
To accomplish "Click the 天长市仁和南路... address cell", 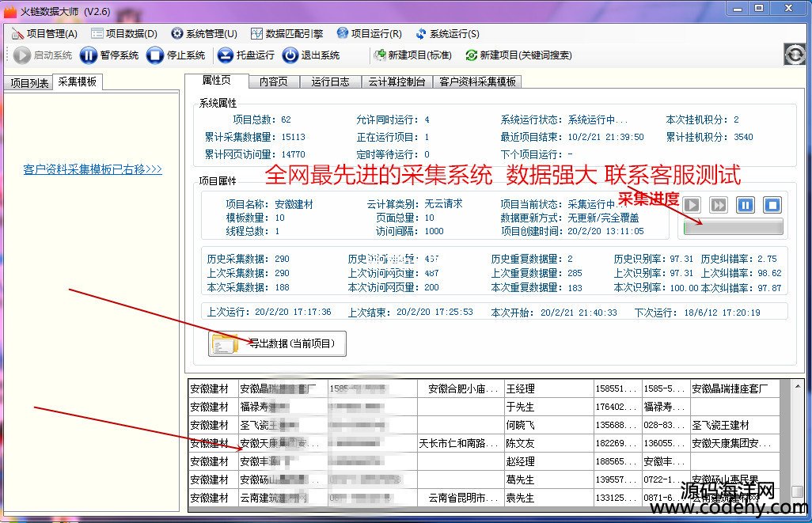I will (x=461, y=443).
